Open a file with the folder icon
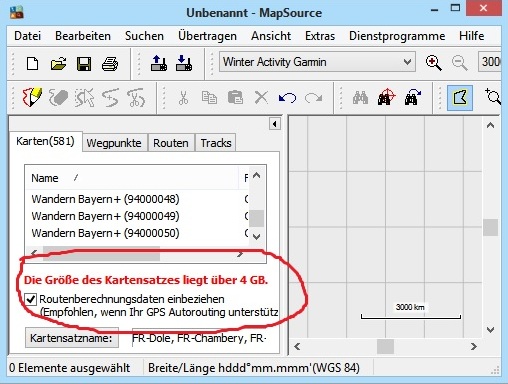 tap(58, 63)
